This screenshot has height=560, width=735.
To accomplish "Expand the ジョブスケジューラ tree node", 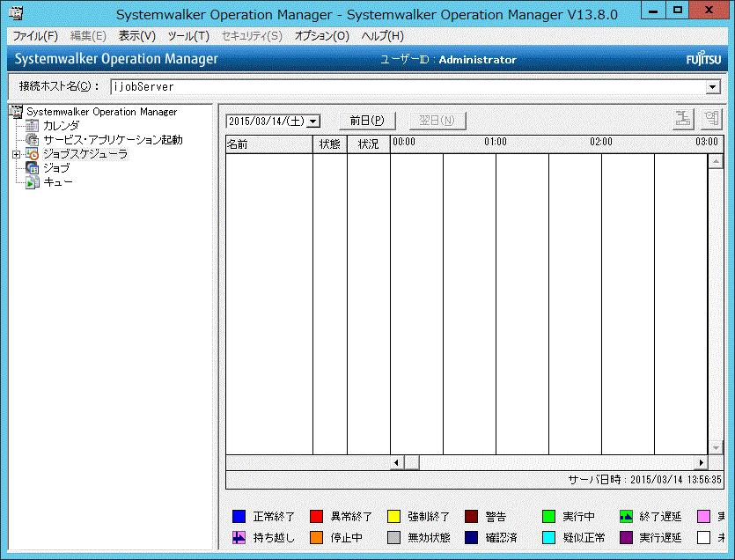I will click(16, 154).
